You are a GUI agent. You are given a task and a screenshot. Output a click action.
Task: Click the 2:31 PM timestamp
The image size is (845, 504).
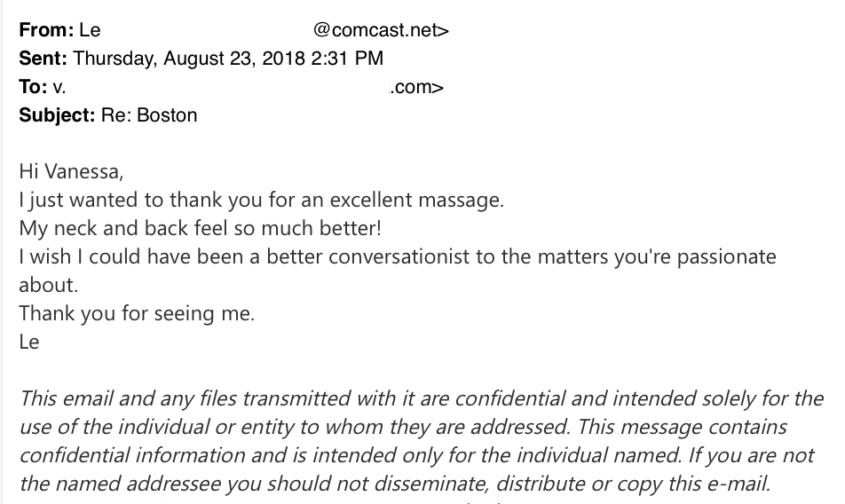[x=347, y=59]
